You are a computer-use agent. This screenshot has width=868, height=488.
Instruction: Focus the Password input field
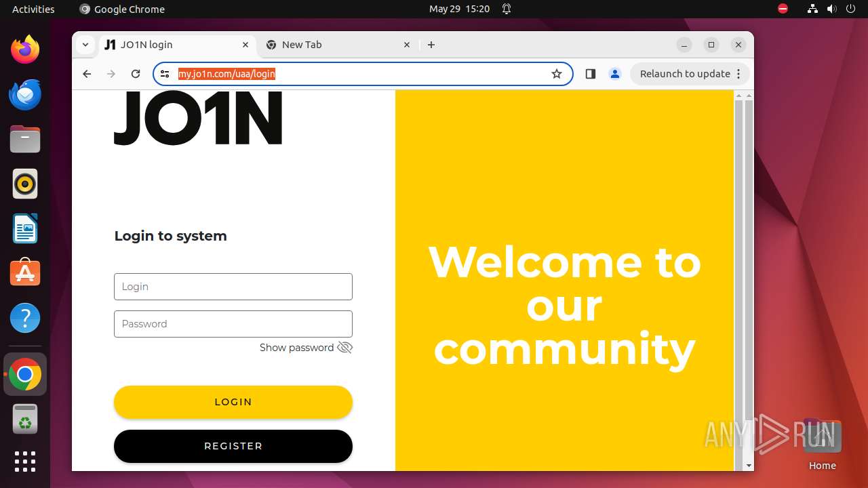pyautogui.click(x=233, y=324)
